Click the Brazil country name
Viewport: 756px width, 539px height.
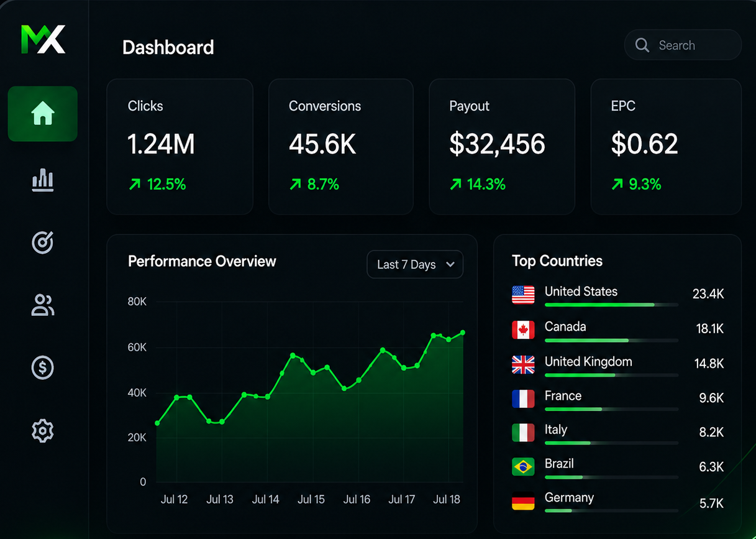[559, 464]
